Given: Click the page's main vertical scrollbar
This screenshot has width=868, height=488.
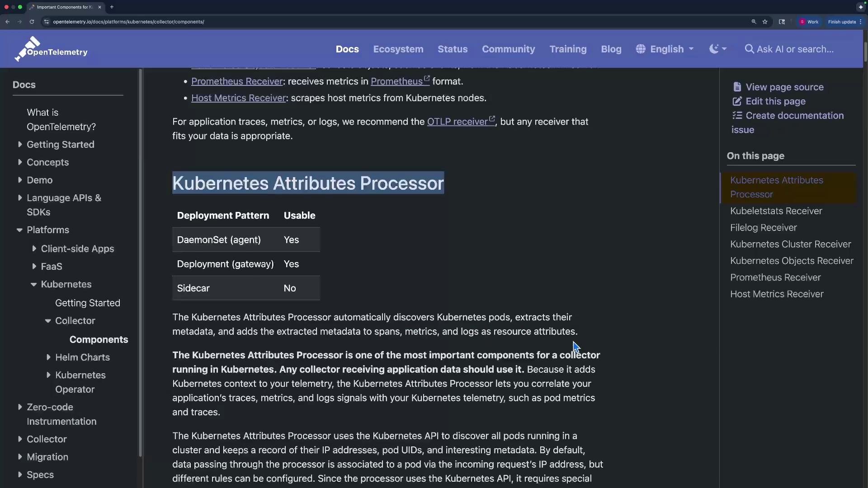Looking at the screenshot, I should [x=865, y=52].
